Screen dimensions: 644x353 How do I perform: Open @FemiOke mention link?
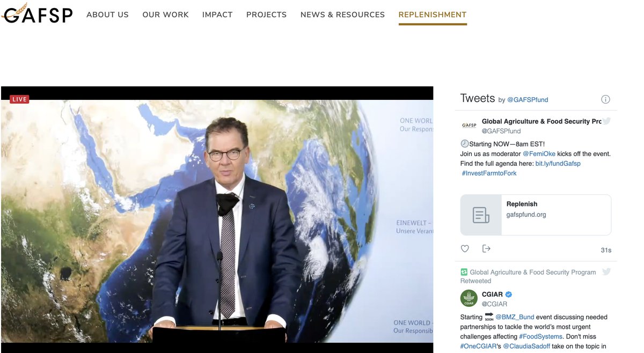pyautogui.click(x=539, y=154)
